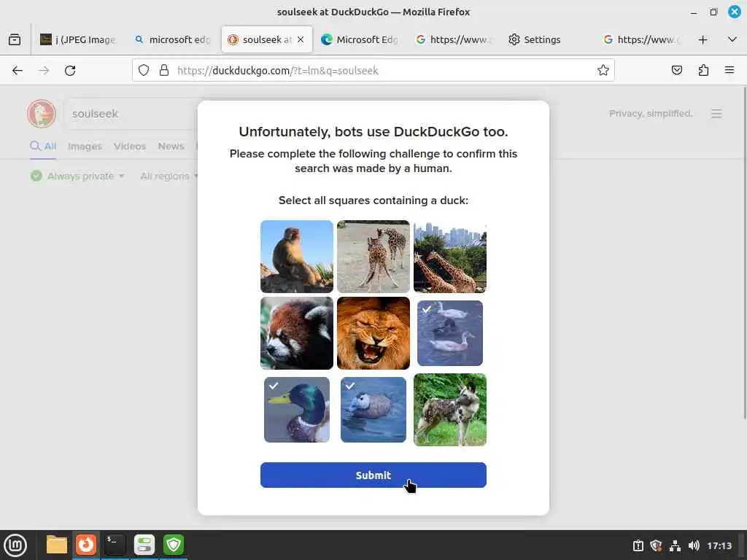Open Firefox application menu hamburger
The height and width of the screenshot is (560, 747).
point(729,71)
